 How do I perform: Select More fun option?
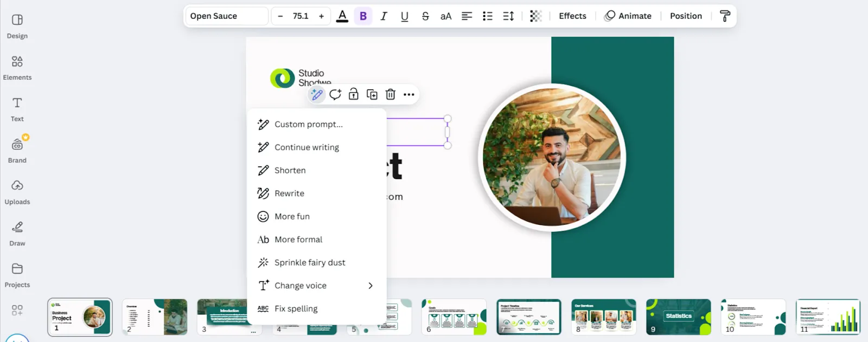317,216
